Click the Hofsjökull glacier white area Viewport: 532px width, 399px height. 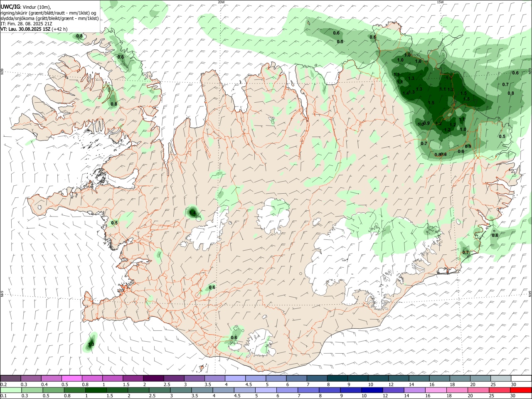(273, 215)
